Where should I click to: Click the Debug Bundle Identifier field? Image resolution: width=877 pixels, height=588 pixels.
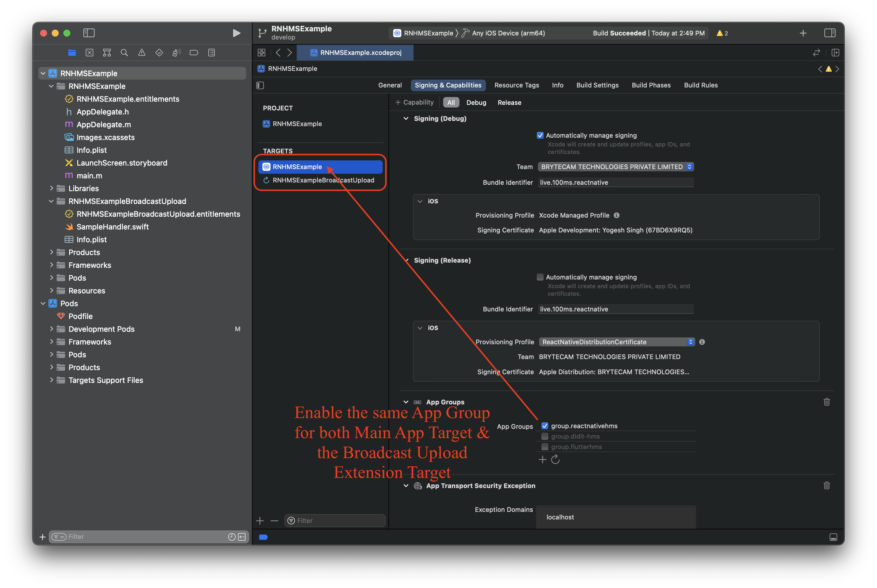pyautogui.click(x=615, y=183)
